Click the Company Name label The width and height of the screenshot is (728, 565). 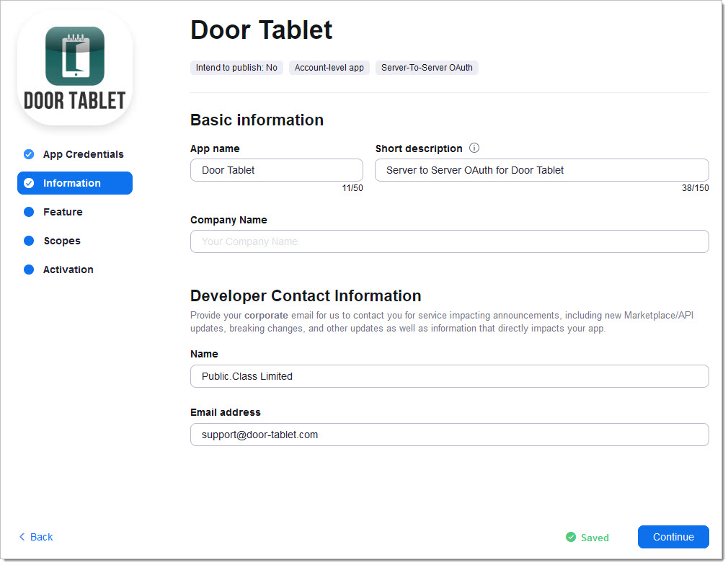click(x=228, y=220)
